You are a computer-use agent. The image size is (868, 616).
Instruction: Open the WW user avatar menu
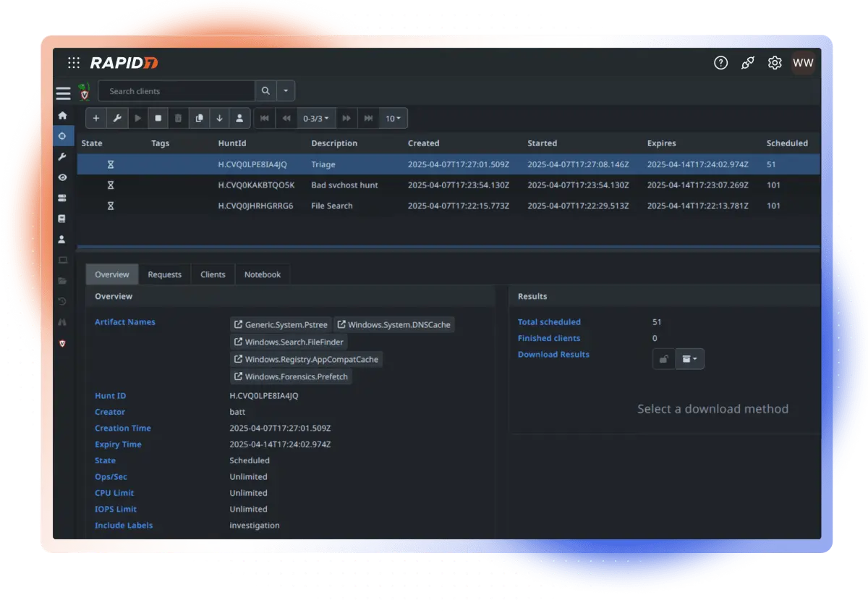click(x=803, y=63)
